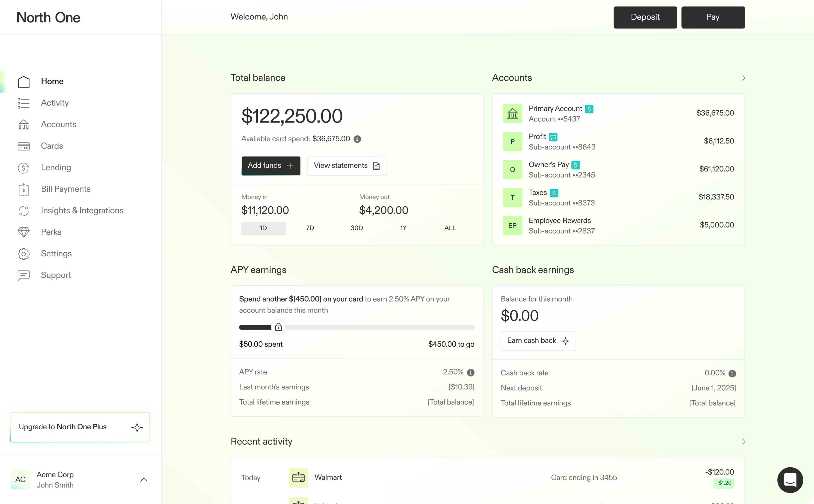This screenshot has height=504, width=814.
Task: Go to Activity in sidebar
Action: (55, 103)
